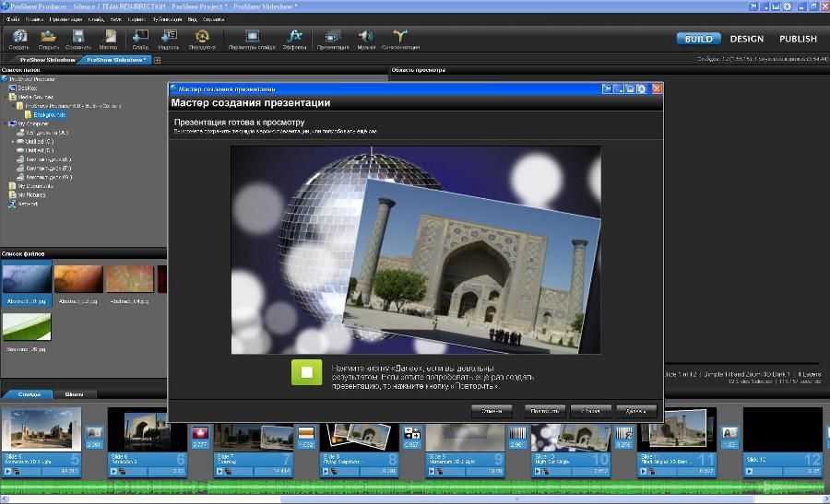Click the wizard preview image area
830x504 pixels.
pos(416,250)
